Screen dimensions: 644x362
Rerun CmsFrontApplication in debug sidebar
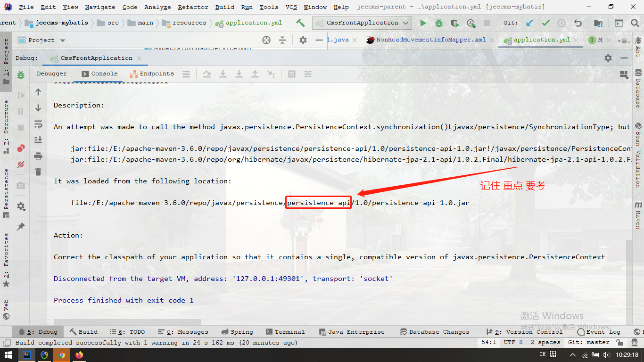click(21, 75)
